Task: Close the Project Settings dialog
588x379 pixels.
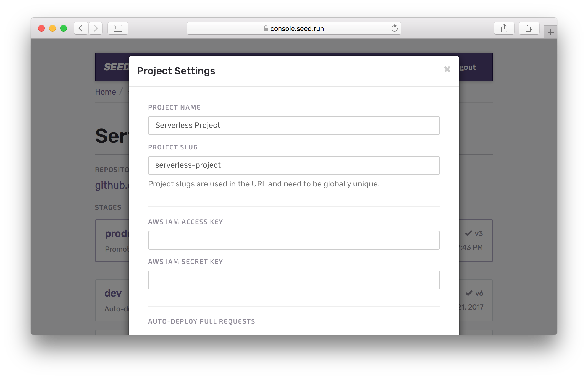Action: pos(447,69)
